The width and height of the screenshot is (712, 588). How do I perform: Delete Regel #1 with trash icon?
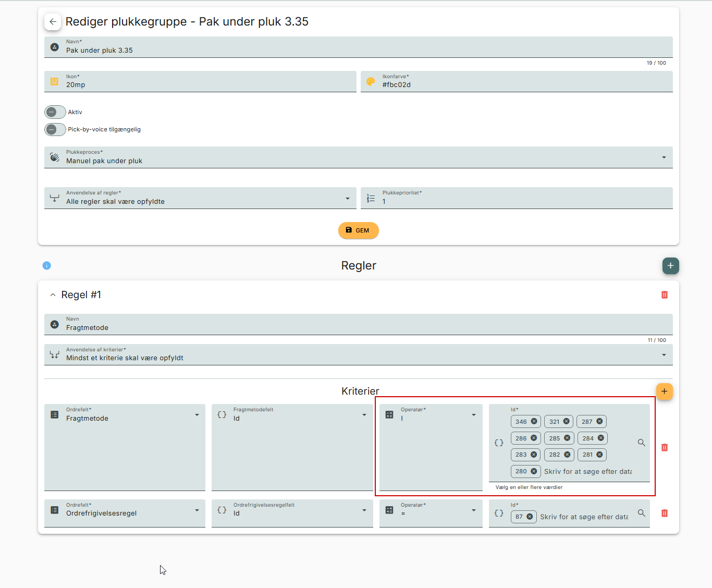click(x=664, y=295)
